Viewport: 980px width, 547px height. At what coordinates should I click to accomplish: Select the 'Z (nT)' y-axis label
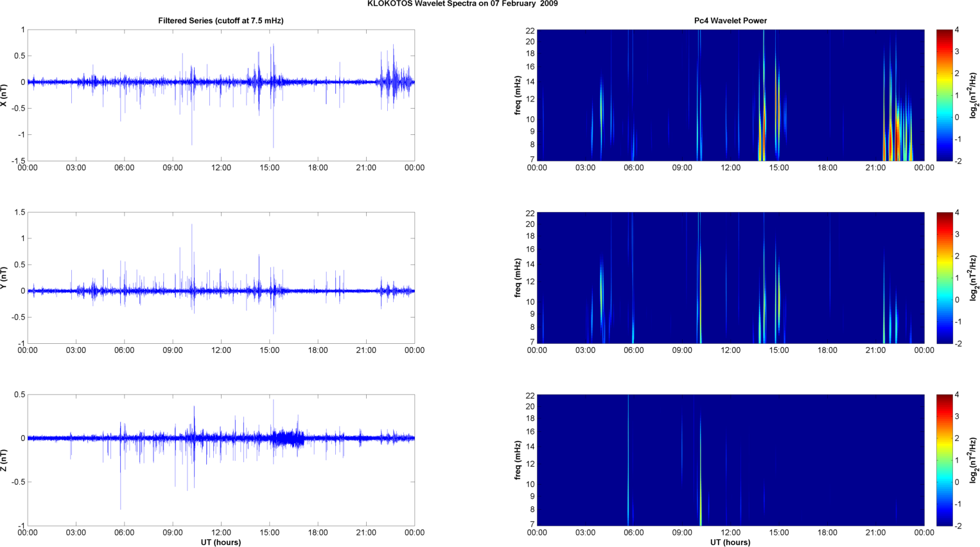pos(4,460)
